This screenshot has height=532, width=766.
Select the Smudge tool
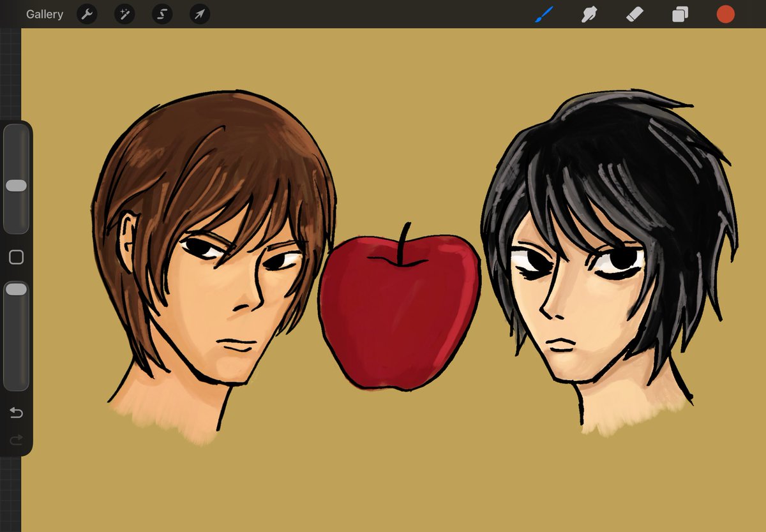(x=589, y=14)
